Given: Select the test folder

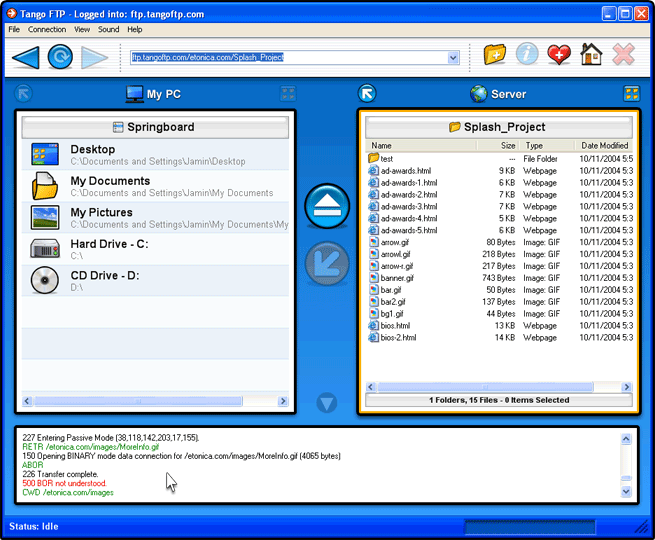Looking at the screenshot, I should pyautogui.click(x=500, y=159).
